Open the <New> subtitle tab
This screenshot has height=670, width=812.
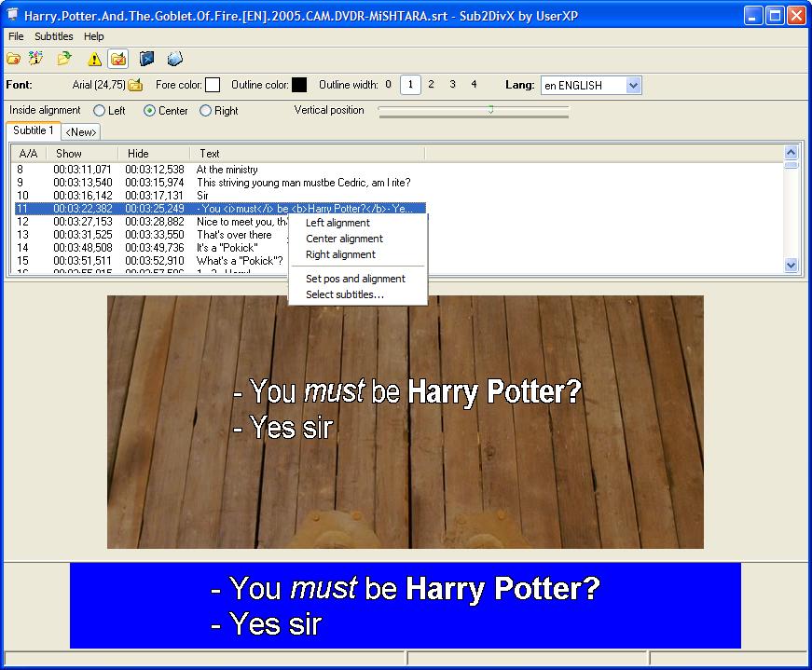(81, 132)
